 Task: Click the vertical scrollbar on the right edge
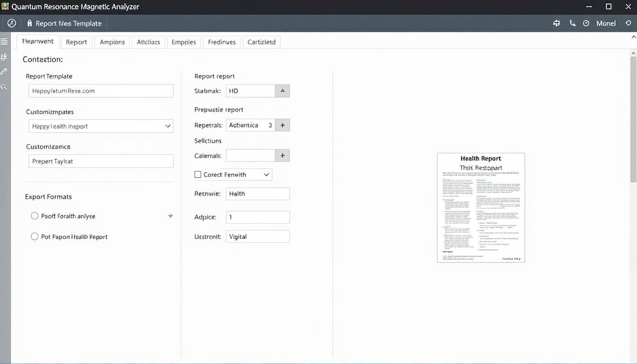633,118
